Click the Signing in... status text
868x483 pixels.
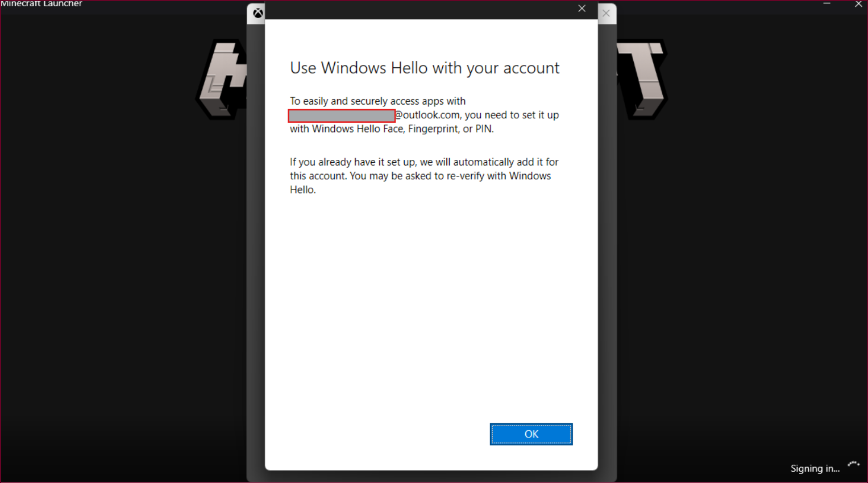click(815, 468)
